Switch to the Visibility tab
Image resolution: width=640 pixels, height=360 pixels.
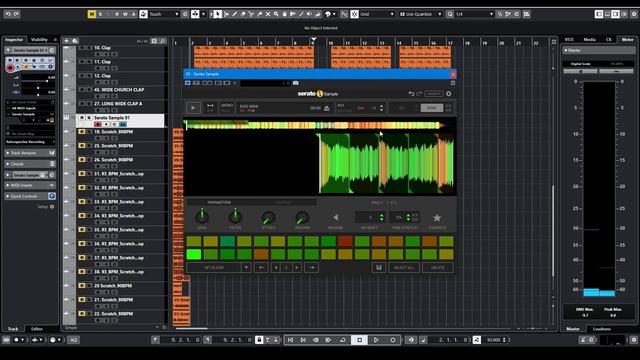coord(40,40)
